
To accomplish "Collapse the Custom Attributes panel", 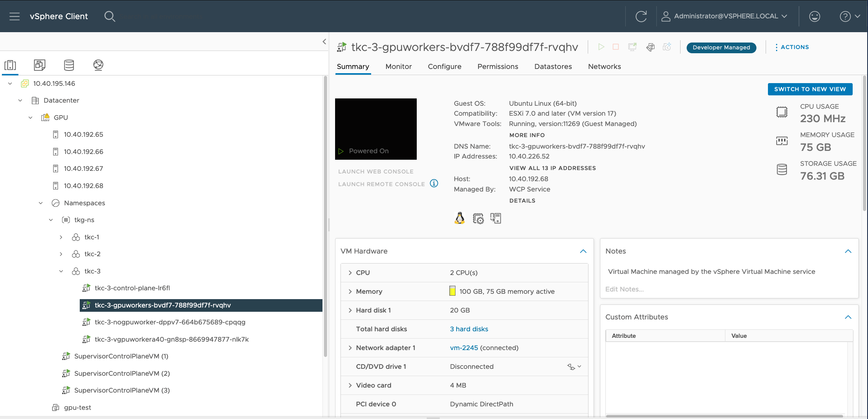I will pyautogui.click(x=848, y=317).
